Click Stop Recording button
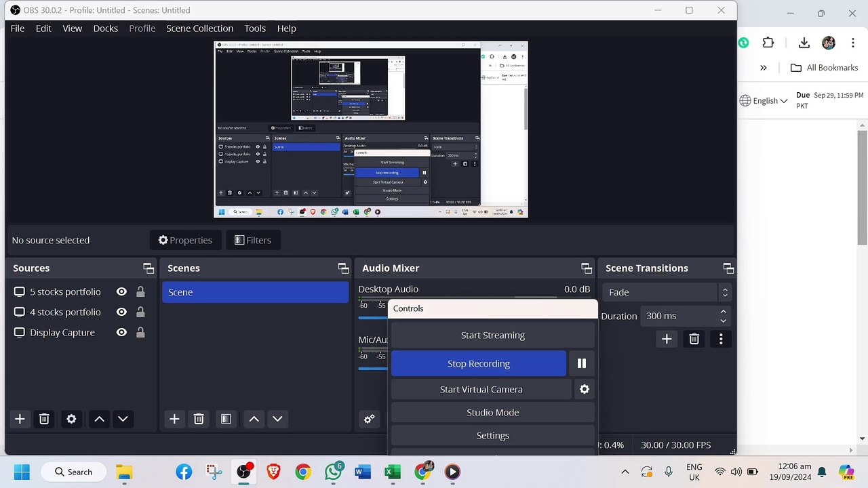This screenshot has width=868, height=488. point(479,363)
